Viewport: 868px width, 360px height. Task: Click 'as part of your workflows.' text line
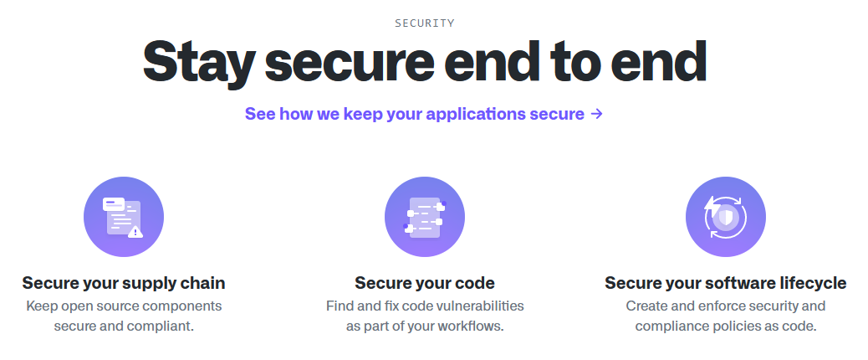click(x=425, y=326)
